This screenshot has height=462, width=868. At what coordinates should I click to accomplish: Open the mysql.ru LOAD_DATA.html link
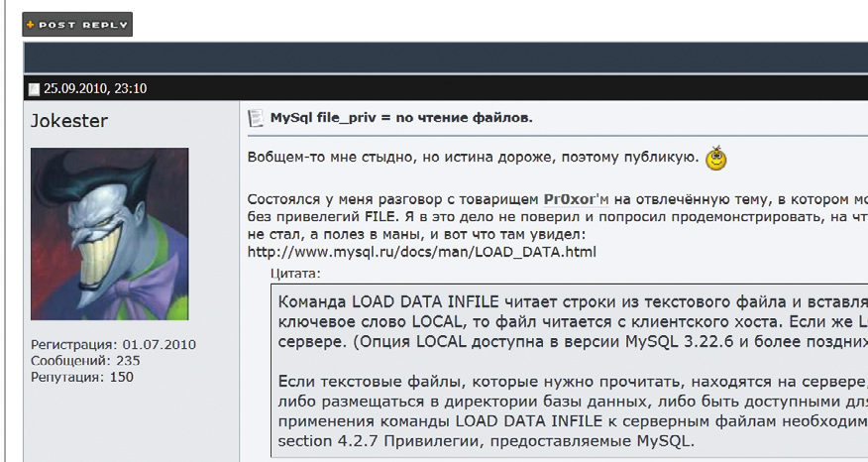[421, 252]
